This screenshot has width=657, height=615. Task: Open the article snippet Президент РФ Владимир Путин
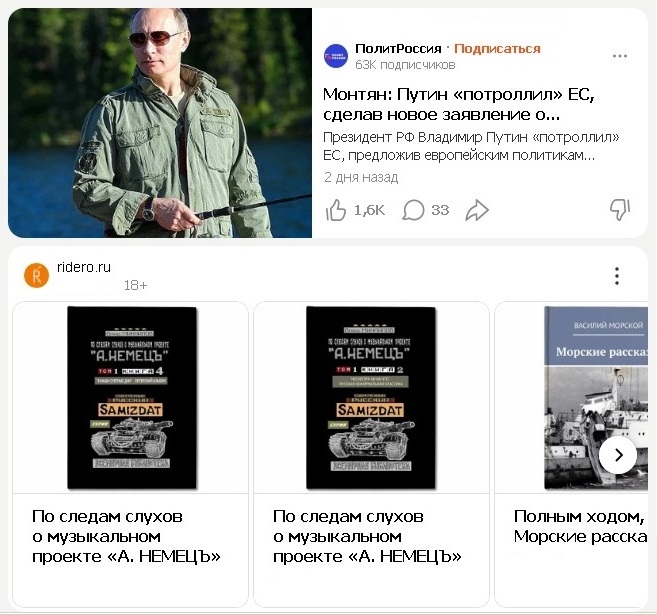(x=471, y=146)
